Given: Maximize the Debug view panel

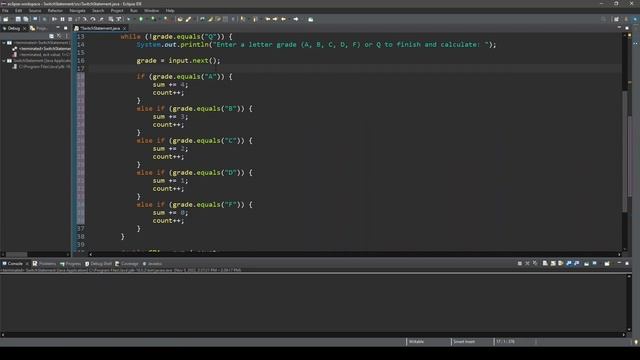Looking at the screenshot, I should (x=65, y=28).
